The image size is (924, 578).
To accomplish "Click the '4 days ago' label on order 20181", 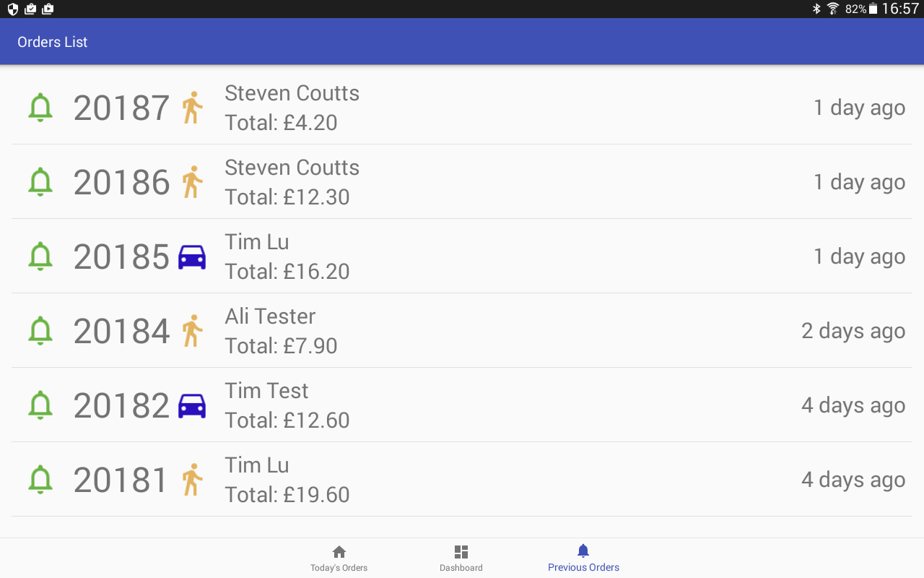I will coord(853,480).
